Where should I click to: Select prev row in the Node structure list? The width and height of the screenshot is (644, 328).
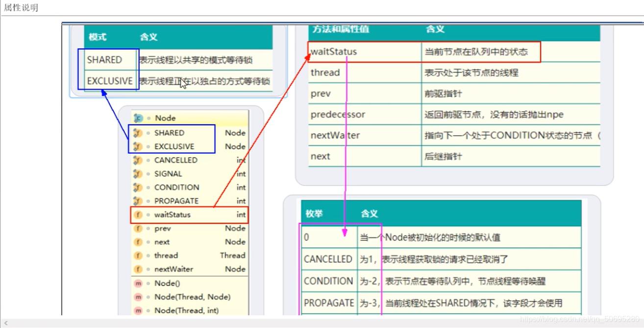coord(190,228)
